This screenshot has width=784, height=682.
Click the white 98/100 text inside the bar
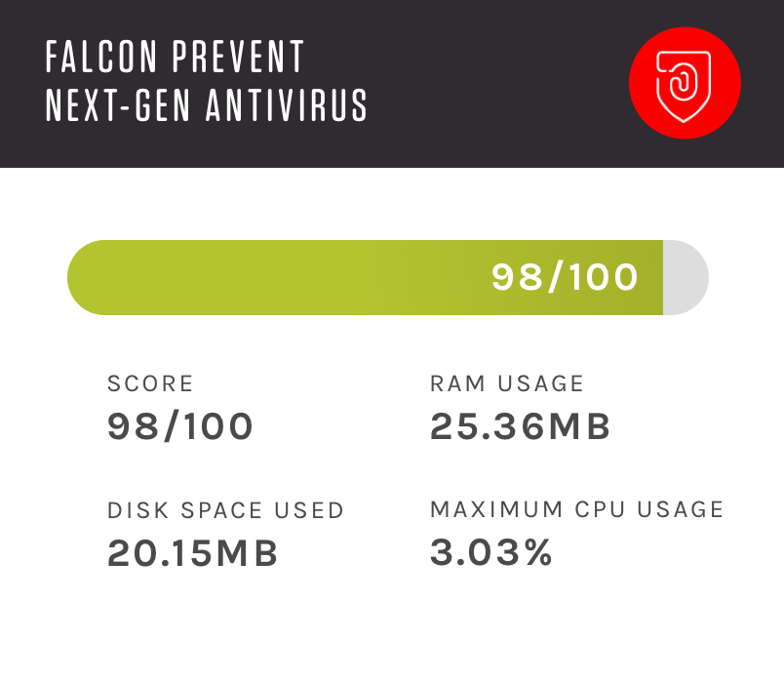565,278
